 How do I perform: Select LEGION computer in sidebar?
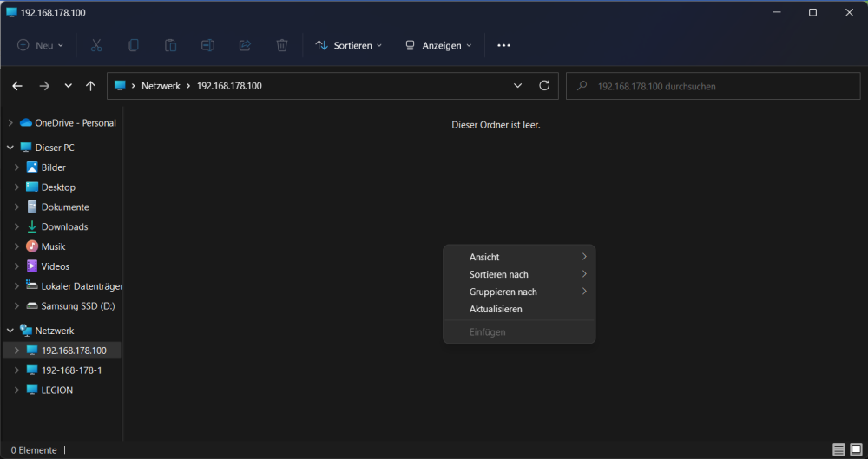point(57,390)
